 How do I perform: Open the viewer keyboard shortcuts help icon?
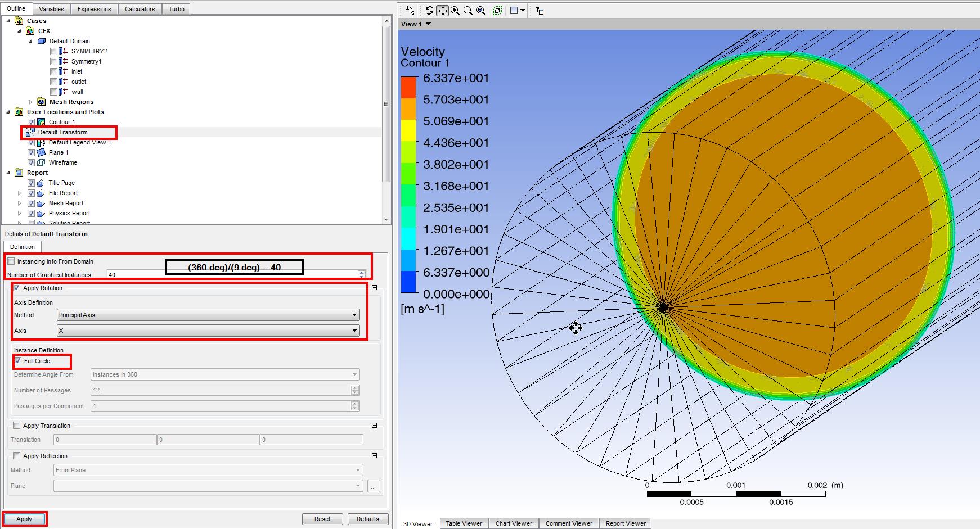pos(540,11)
